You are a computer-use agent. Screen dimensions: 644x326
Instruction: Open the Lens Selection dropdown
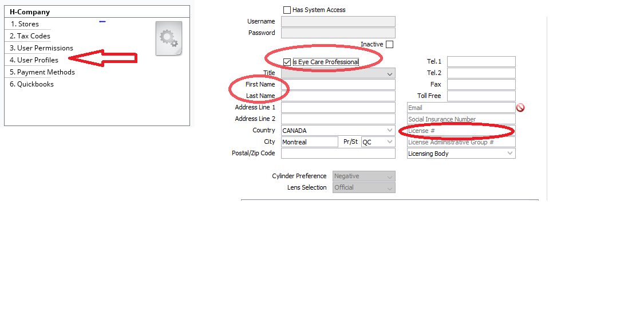(389, 188)
